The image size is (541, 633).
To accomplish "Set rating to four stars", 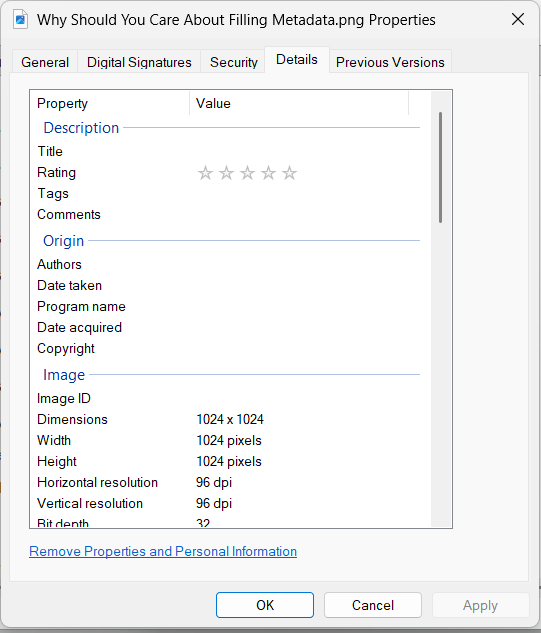I will point(268,173).
